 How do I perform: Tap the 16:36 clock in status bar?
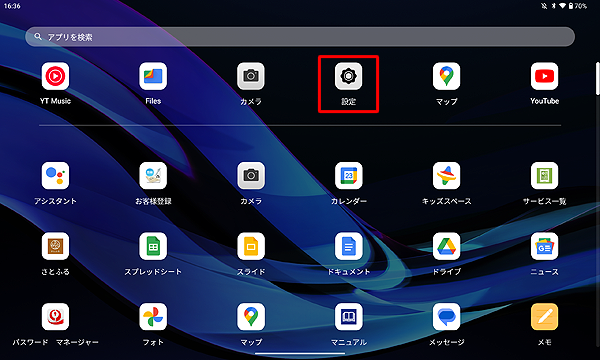(x=12, y=6)
